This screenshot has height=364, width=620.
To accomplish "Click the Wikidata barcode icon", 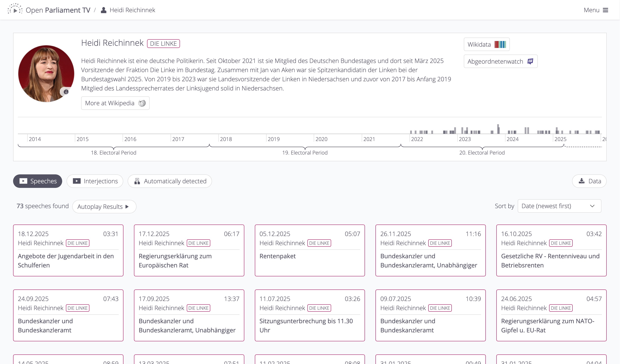I will pos(501,44).
